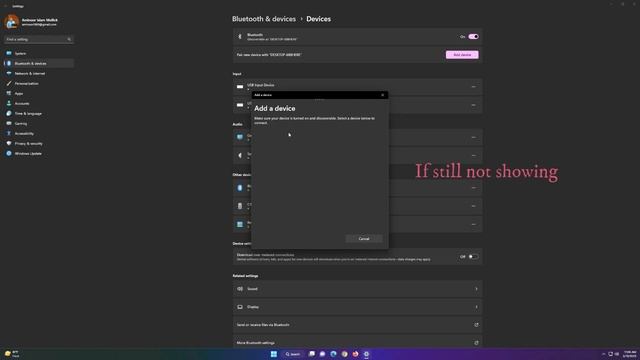This screenshot has height=360, width=640.
Task: Turn off the Bluetooth toggle
Action: click(x=473, y=37)
